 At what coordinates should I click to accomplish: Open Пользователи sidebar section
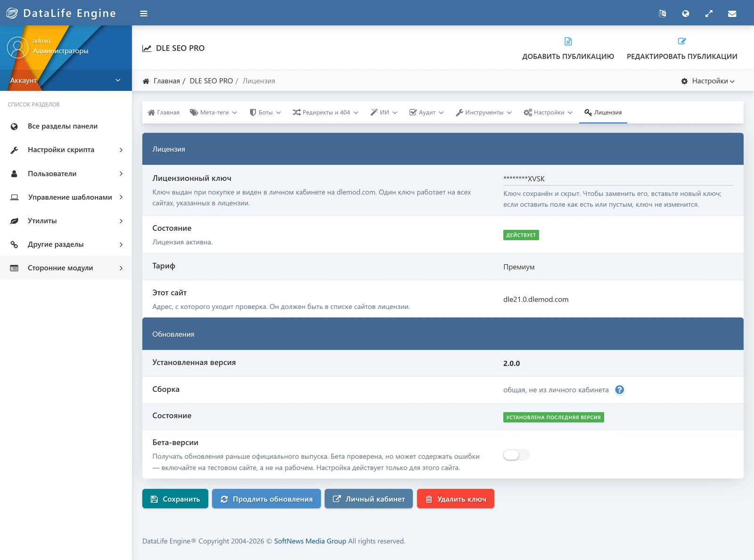(x=66, y=173)
